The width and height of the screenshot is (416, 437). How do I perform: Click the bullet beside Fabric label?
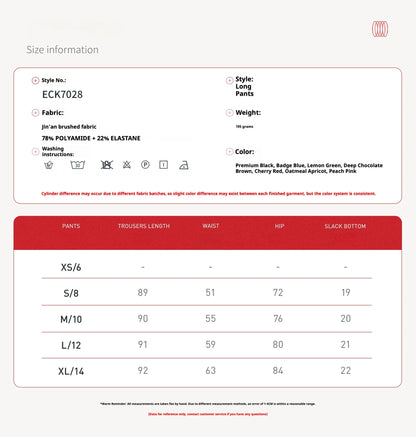pos(35,113)
